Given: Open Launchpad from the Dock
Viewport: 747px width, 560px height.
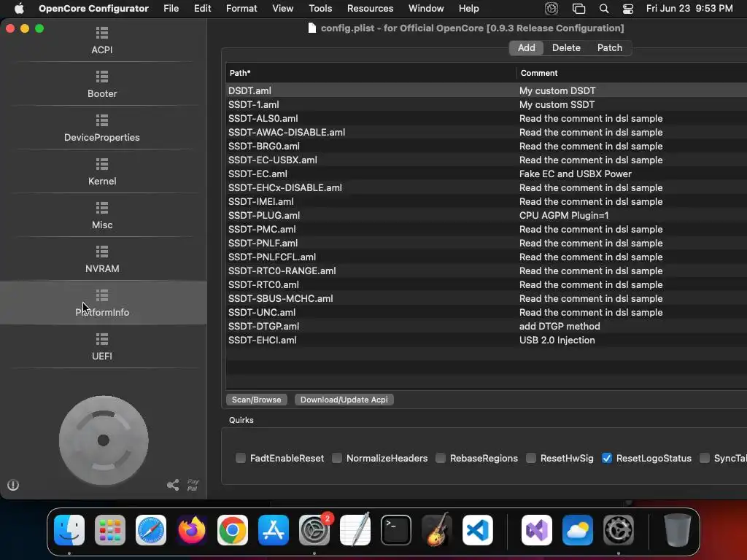Looking at the screenshot, I should [110, 530].
